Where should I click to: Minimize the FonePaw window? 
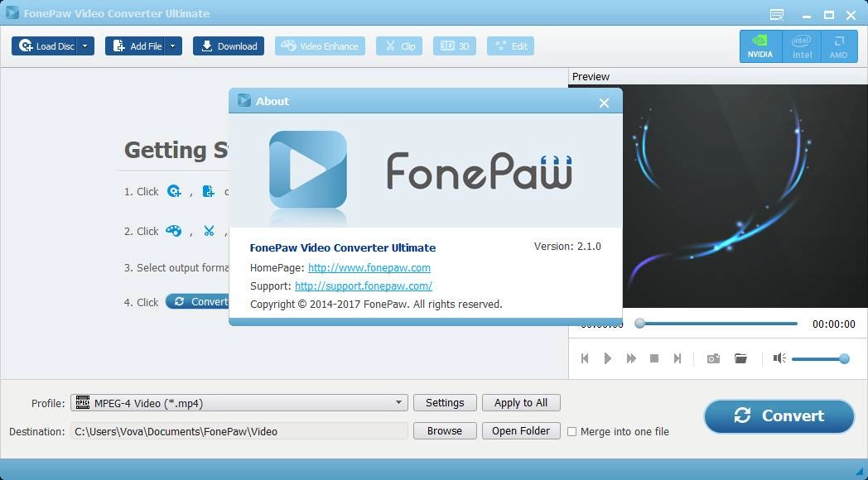point(807,15)
